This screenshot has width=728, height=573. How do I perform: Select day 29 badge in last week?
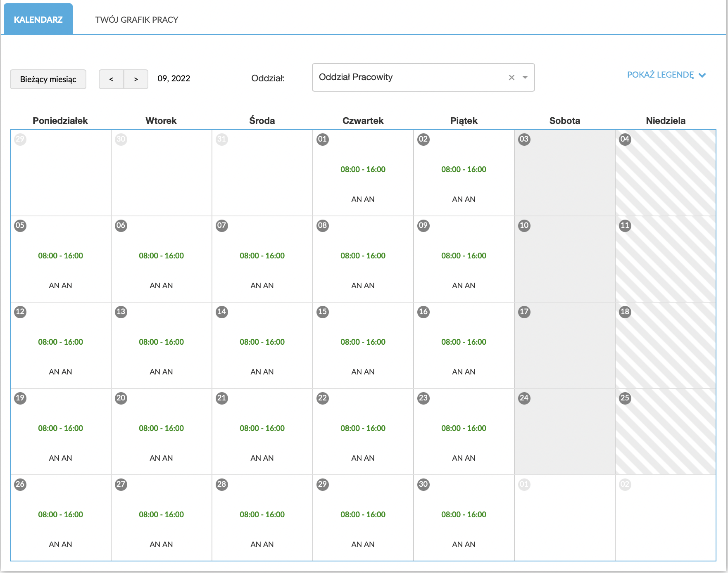pyautogui.click(x=323, y=484)
